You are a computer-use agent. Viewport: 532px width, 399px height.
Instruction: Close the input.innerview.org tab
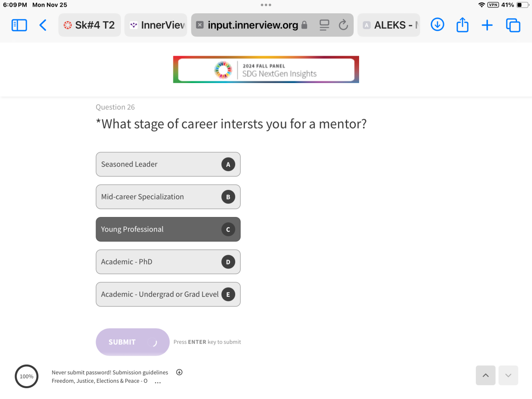(200, 25)
